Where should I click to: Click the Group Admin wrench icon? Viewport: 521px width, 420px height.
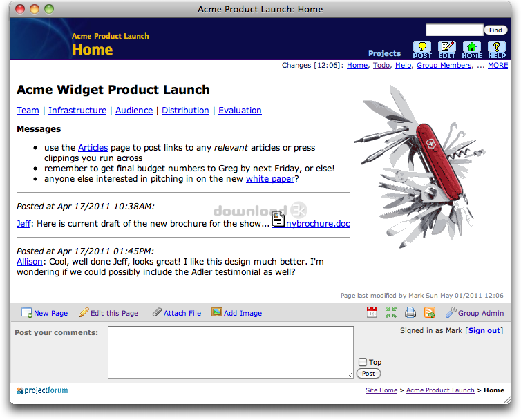click(x=451, y=313)
